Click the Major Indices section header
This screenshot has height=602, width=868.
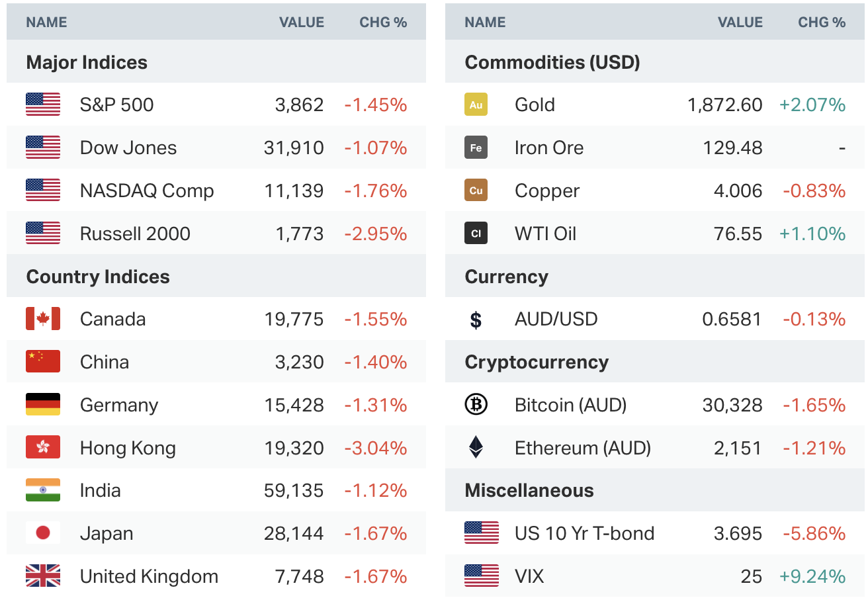[87, 63]
